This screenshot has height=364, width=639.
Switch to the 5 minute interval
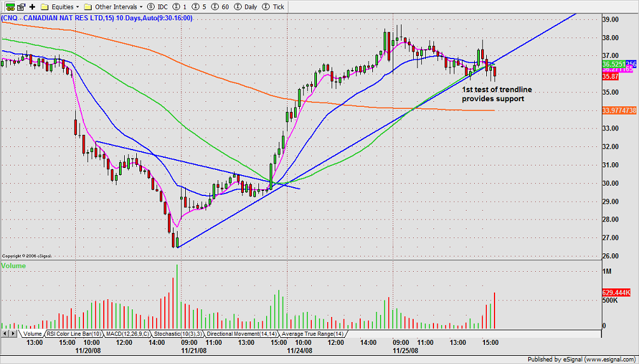tap(199, 7)
